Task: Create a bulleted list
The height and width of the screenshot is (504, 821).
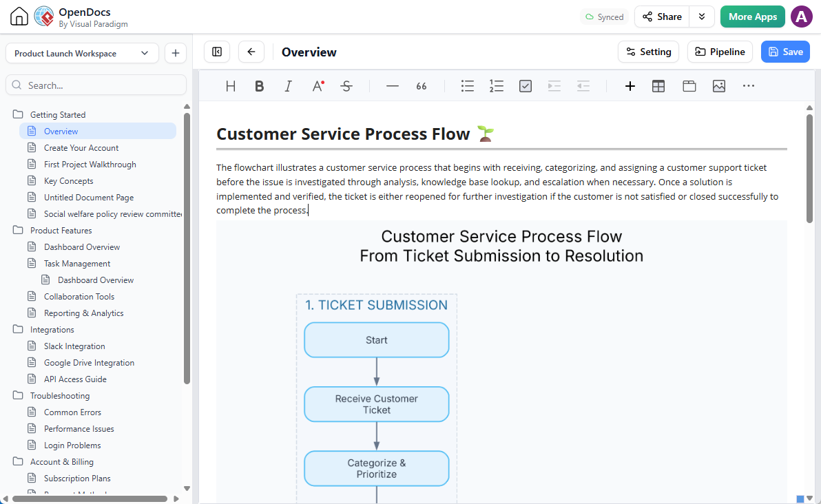Action: click(x=468, y=86)
